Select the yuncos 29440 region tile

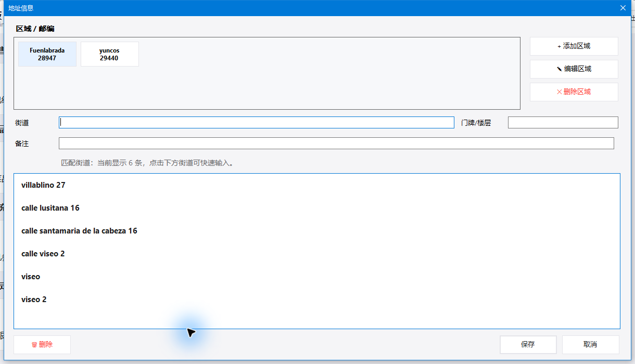110,54
